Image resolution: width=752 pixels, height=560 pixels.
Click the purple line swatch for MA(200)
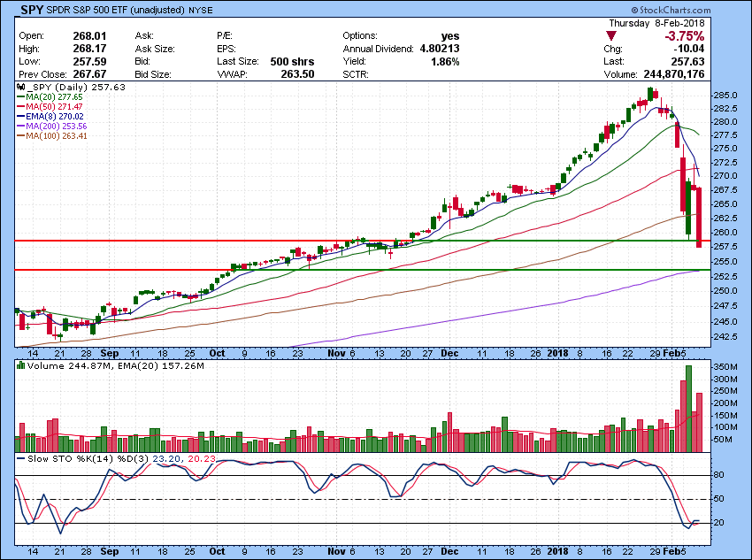tap(21, 127)
